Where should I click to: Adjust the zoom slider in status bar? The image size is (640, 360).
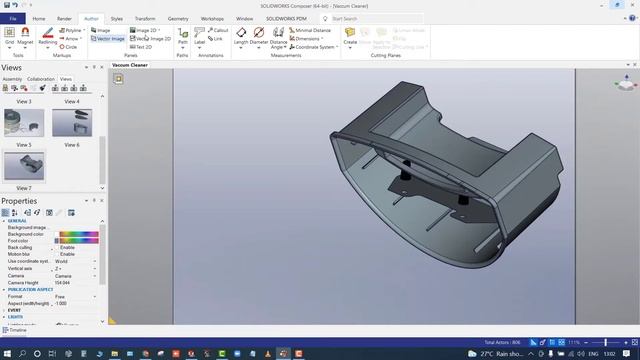[606, 342]
